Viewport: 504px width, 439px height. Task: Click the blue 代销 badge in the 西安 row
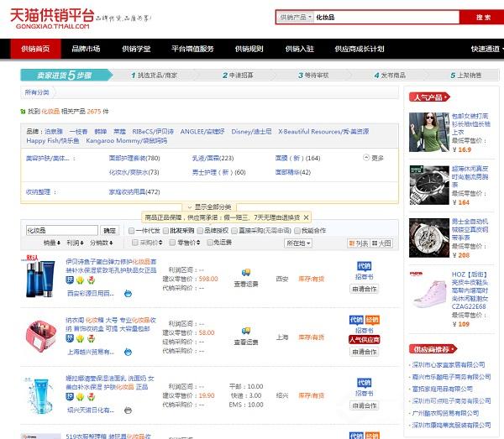365,266
